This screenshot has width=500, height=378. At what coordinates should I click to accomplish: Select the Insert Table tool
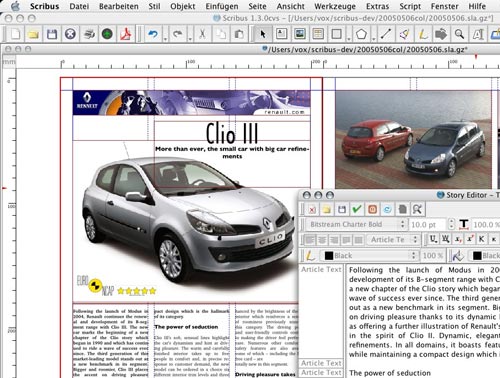coord(318,34)
